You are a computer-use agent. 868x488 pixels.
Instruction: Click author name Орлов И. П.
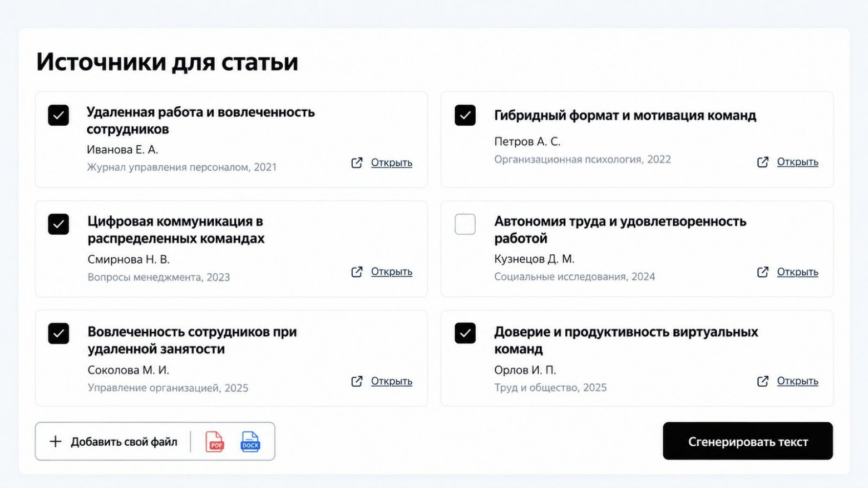(x=525, y=370)
